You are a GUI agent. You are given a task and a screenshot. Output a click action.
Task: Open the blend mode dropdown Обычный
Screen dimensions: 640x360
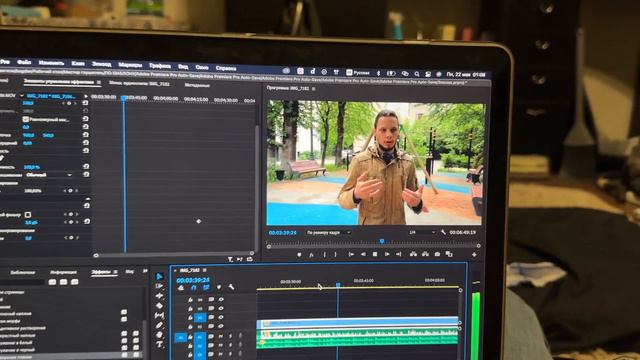tap(49, 175)
